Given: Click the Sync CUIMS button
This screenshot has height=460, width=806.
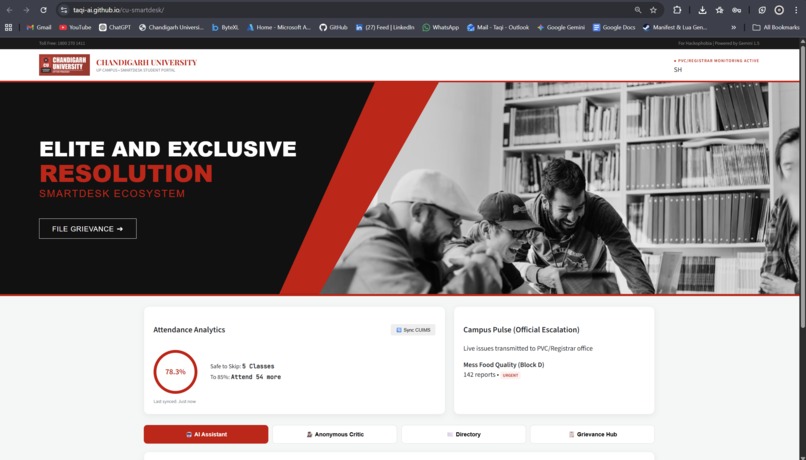Looking at the screenshot, I should tap(413, 329).
